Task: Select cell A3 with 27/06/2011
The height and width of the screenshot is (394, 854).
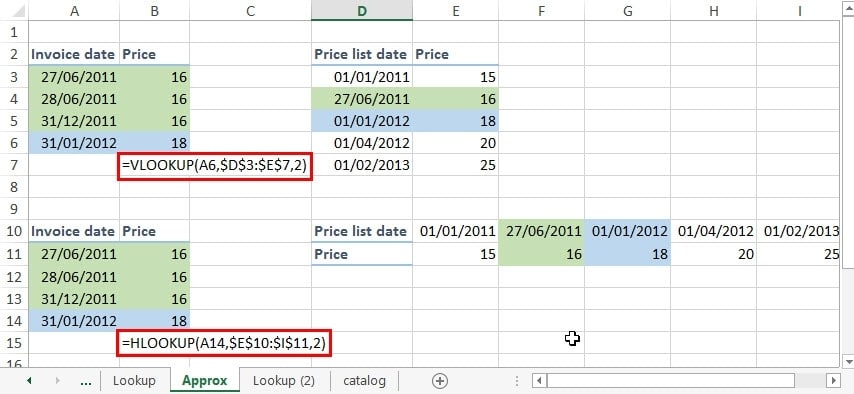Action: coord(74,76)
